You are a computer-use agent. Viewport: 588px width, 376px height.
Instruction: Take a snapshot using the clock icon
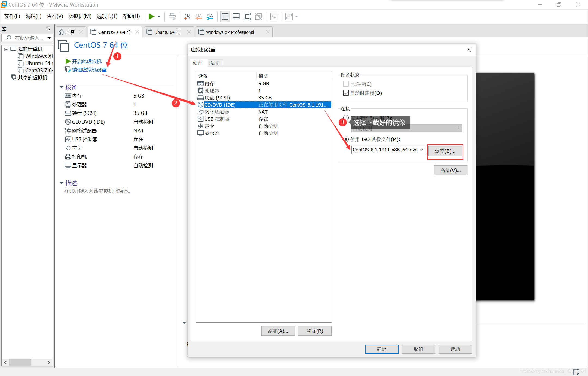click(187, 17)
